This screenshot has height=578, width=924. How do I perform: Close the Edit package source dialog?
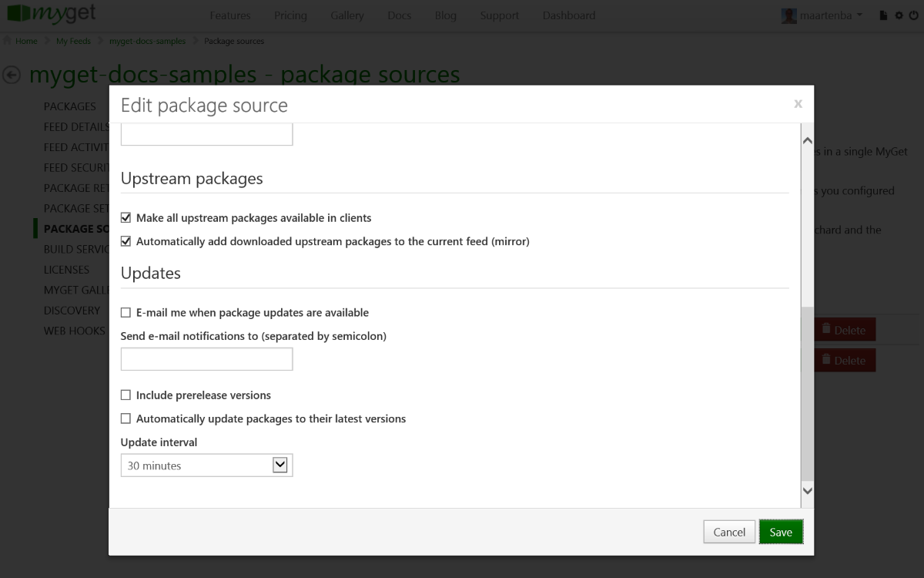798,103
